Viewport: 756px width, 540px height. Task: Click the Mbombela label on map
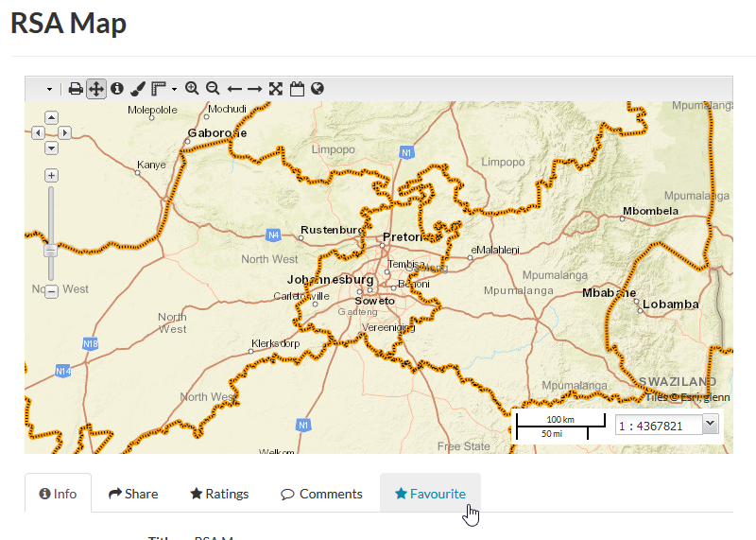650,211
